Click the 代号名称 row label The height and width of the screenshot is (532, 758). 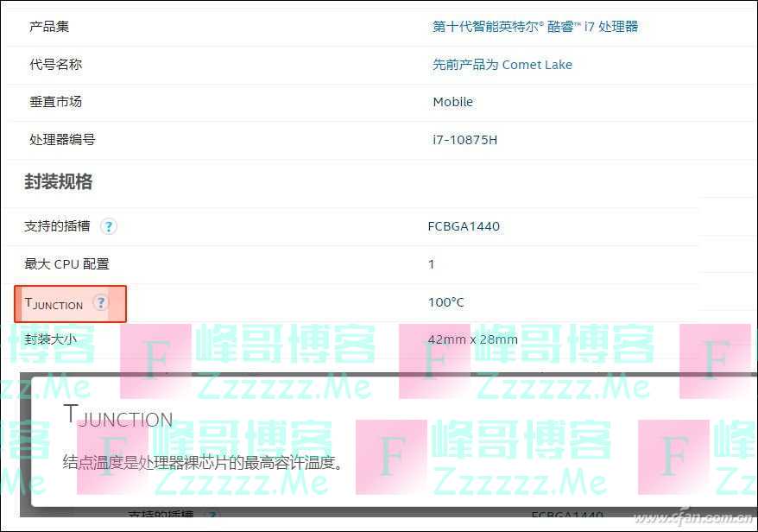click(x=56, y=65)
